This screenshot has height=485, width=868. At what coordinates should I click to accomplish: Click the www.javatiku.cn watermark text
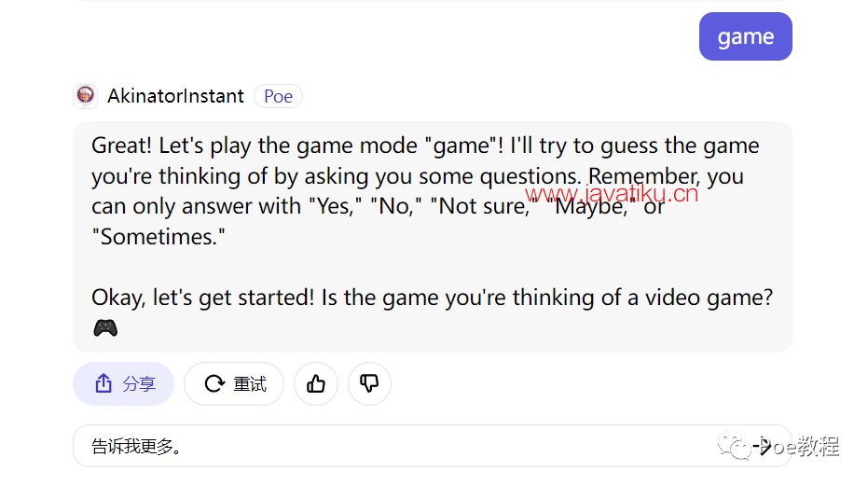[612, 194]
